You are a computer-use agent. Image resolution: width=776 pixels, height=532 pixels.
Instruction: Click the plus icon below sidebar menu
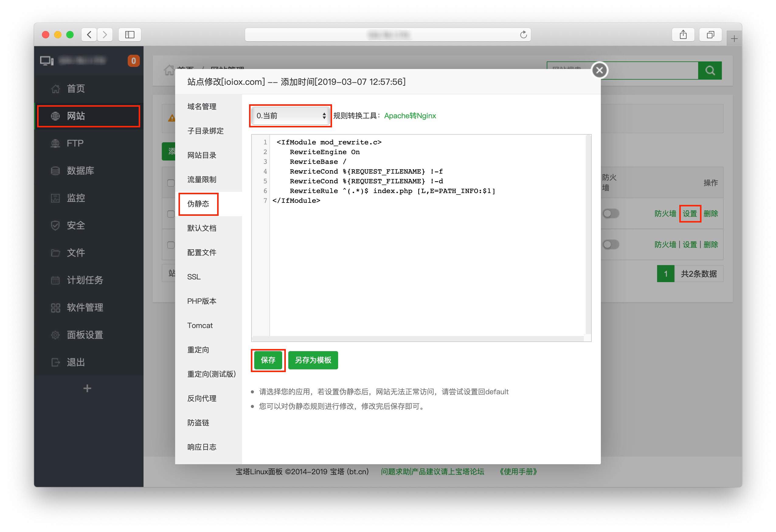tap(87, 388)
